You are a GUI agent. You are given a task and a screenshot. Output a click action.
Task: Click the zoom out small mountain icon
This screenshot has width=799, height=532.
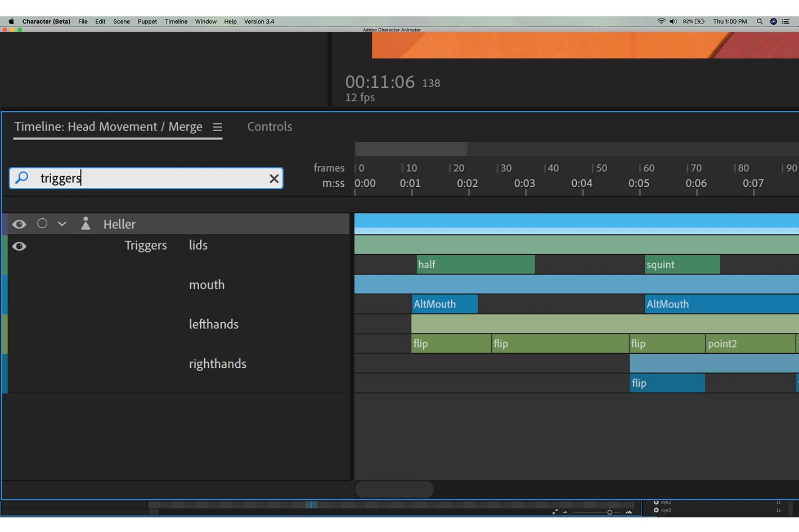[565, 512]
